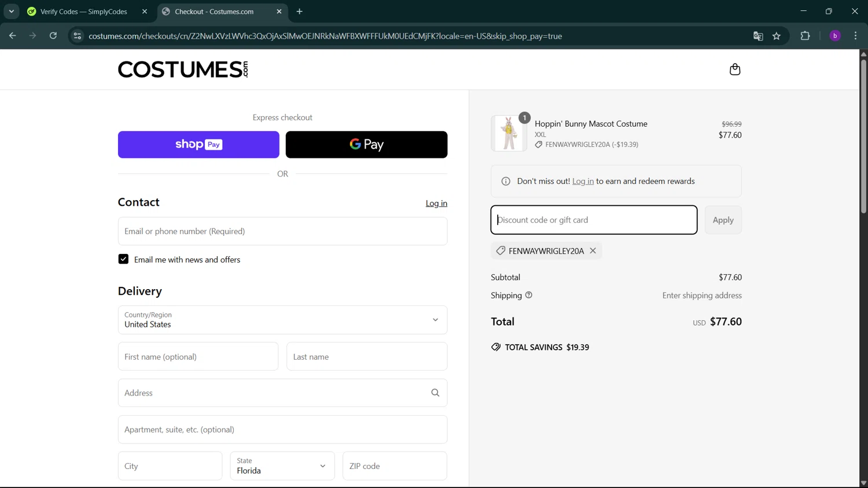Remove the FENWAYWRIGLEY20A discount code
This screenshot has height=488, width=868.
click(593, 251)
